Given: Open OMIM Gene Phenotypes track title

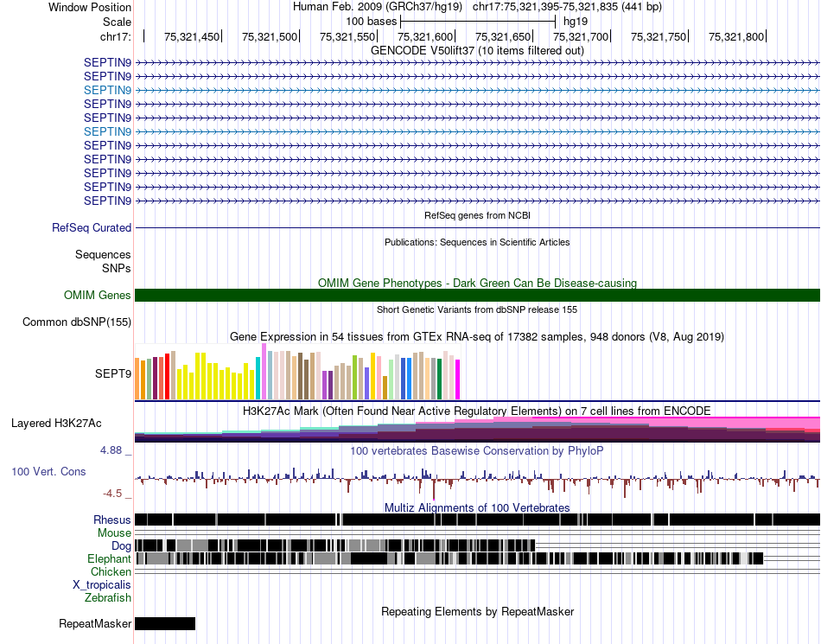Looking at the screenshot, I should [477, 283].
